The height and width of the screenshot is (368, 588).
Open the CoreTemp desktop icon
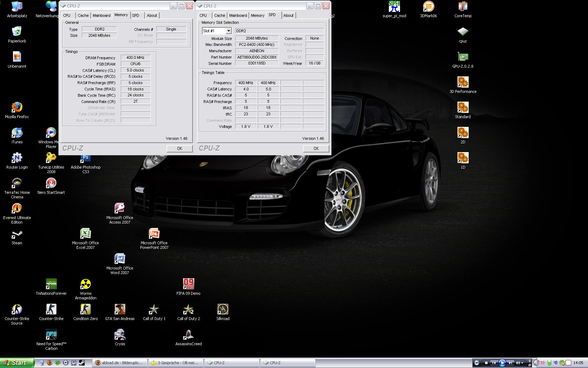click(462, 7)
